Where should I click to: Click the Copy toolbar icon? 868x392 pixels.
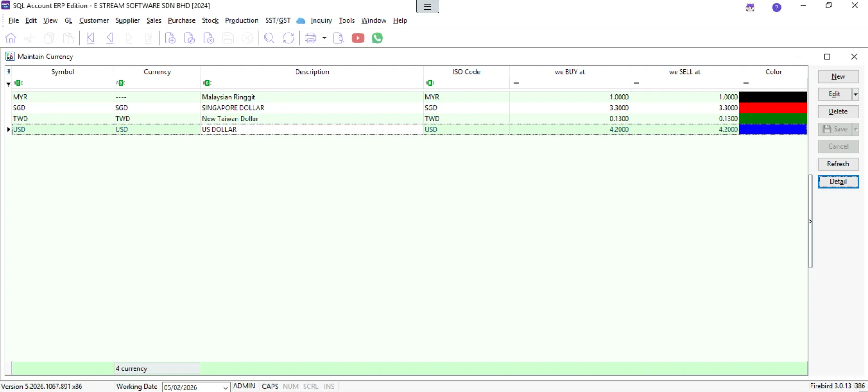point(49,38)
